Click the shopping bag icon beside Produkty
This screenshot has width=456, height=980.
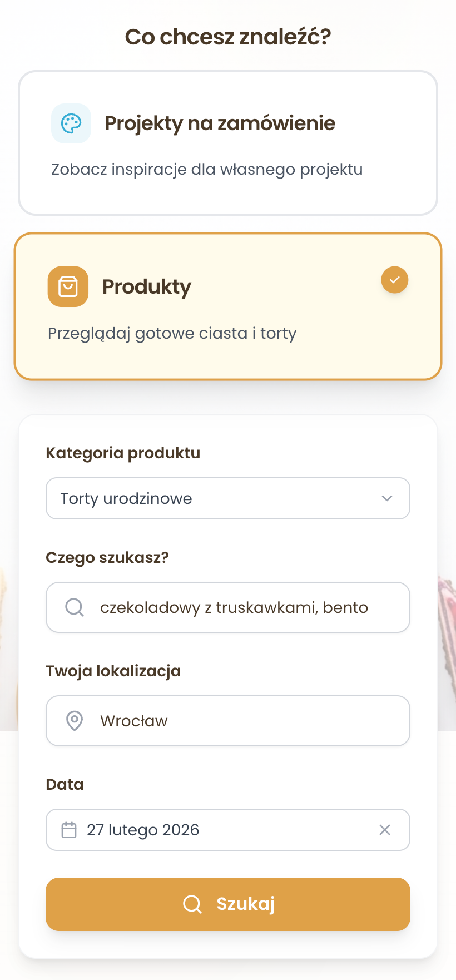point(68,287)
